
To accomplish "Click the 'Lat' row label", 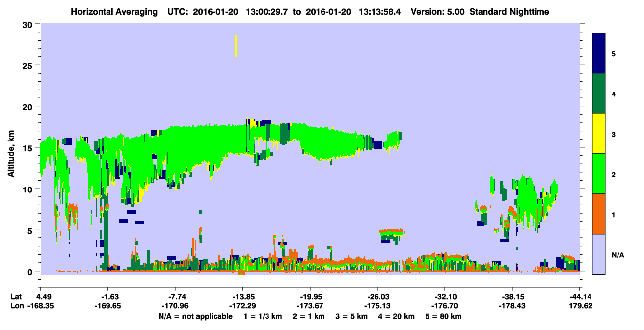I will coord(16,297).
